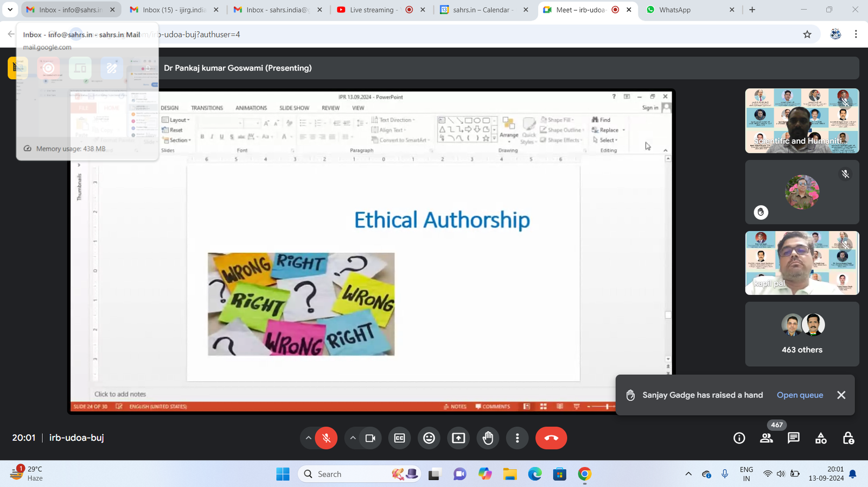The width and height of the screenshot is (868, 487).
Task: Switch to Slide Sorter view in status bar
Action: point(543,406)
